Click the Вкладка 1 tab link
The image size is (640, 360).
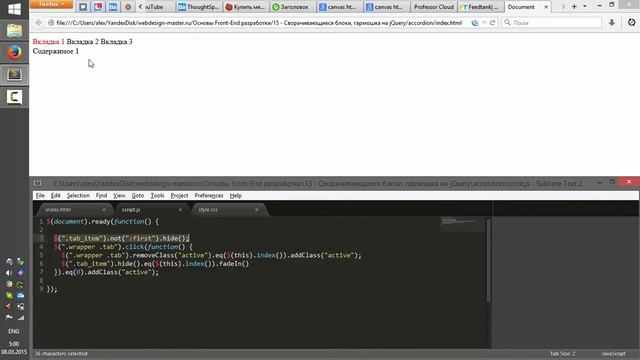tap(49, 42)
